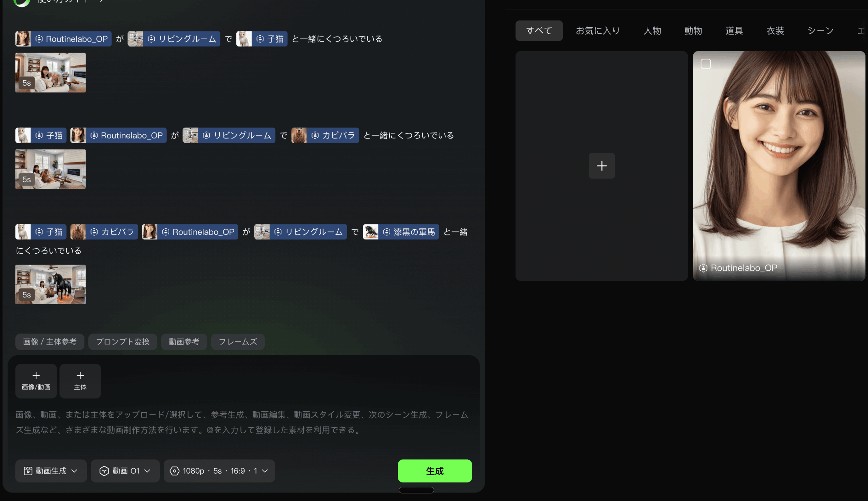
Task: Click the 画像/動画 add button
Action: click(x=36, y=381)
